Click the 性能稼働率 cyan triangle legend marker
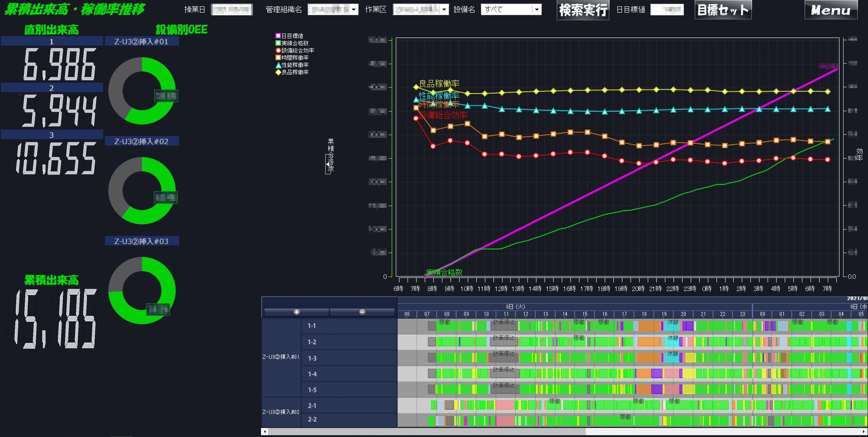This screenshot has height=437, width=868. point(278,65)
